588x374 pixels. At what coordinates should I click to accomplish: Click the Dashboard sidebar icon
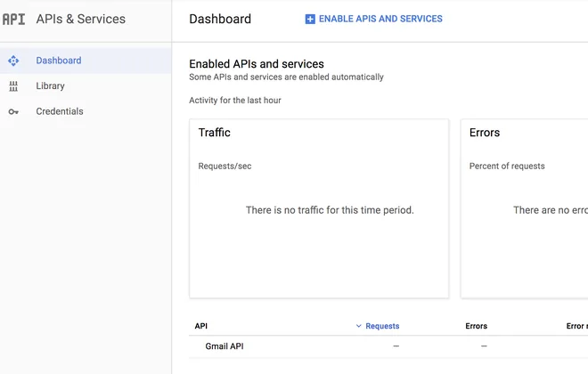pyautogui.click(x=13, y=61)
